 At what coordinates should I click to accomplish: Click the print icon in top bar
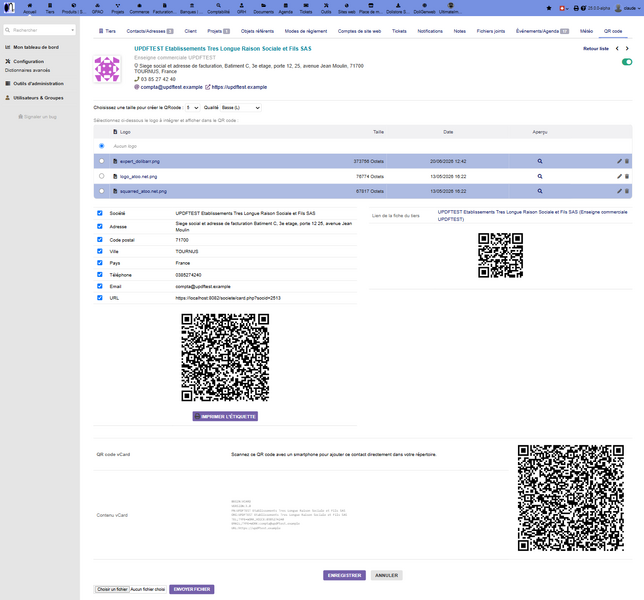pos(576,8)
